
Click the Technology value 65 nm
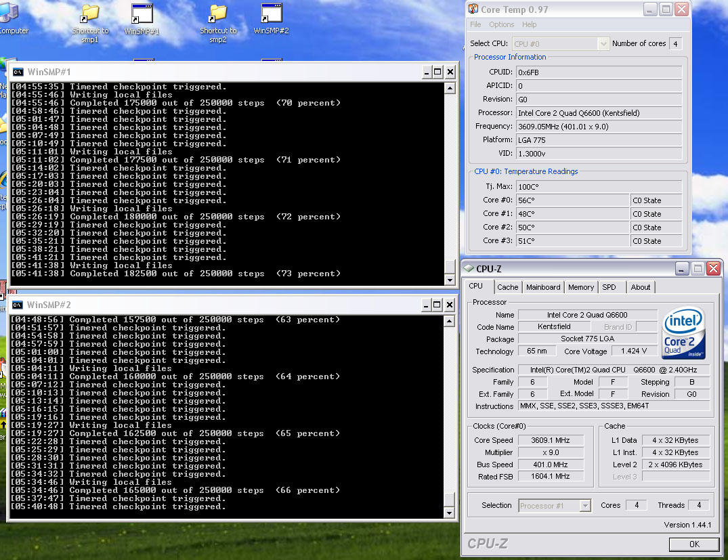(x=537, y=351)
